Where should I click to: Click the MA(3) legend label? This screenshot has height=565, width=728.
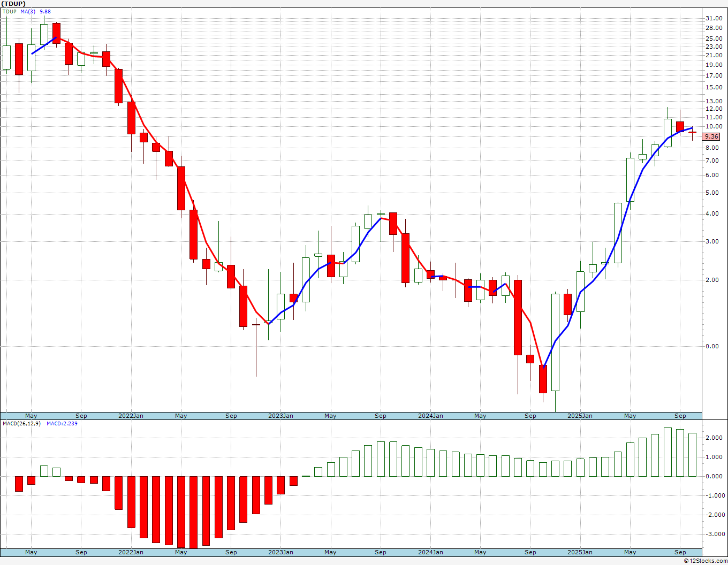pos(28,11)
